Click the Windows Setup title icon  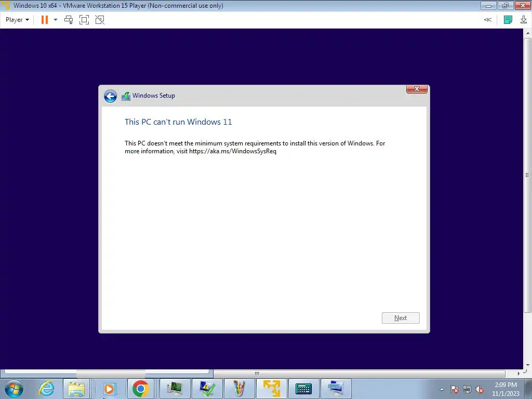(126, 96)
